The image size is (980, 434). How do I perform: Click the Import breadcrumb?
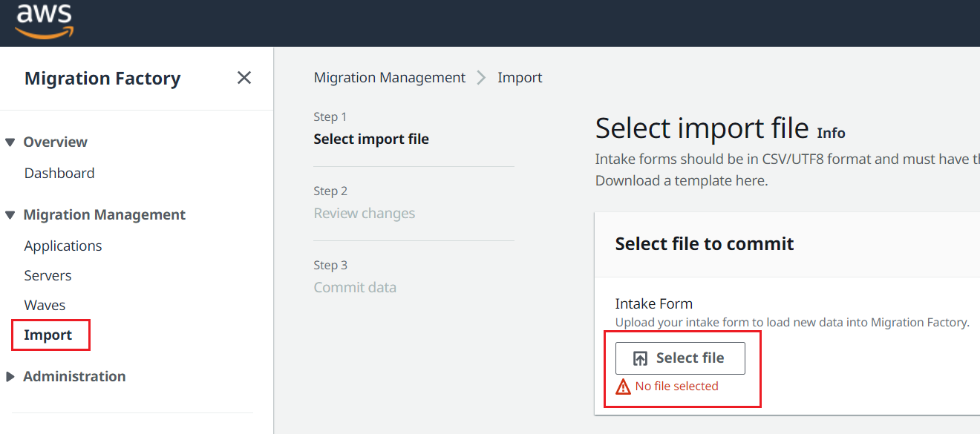click(520, 77)
